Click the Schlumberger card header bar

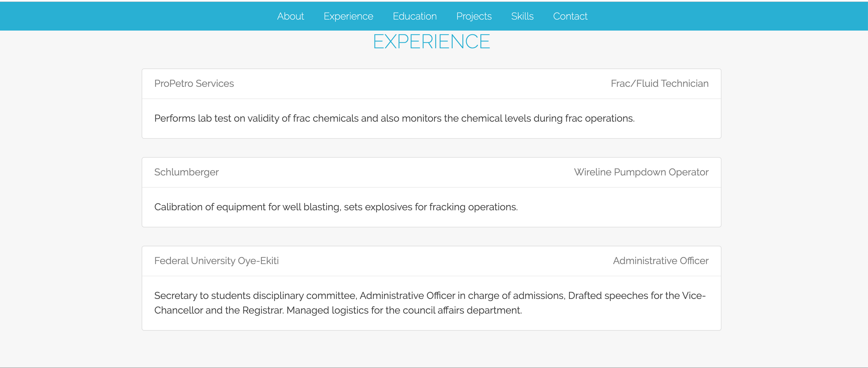(394, 173)
